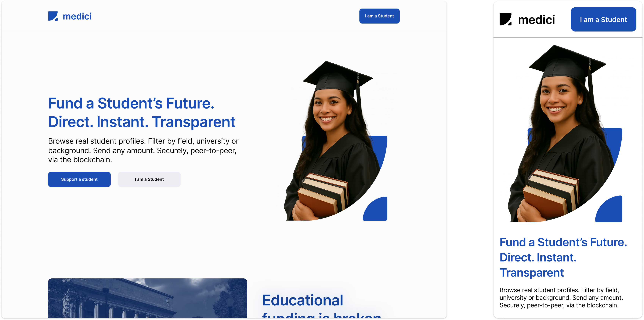
Task: Click the Support a student button
Action: click(x=79, y=179)
